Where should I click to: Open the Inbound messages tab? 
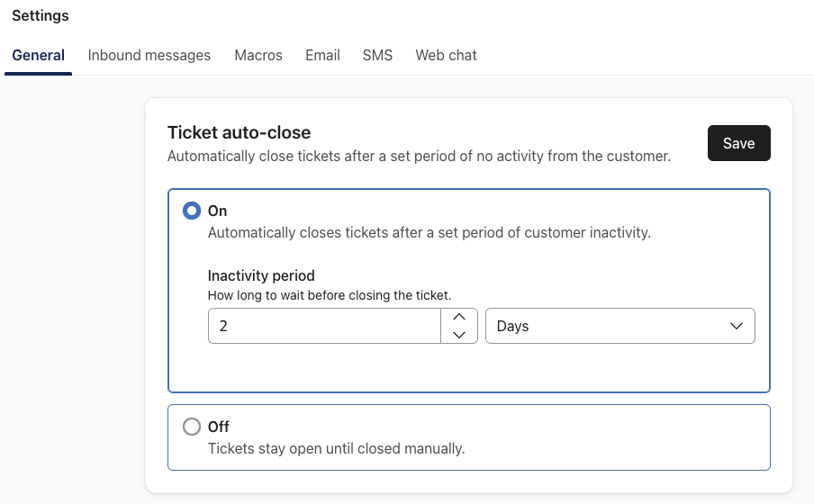pos(149,55)
